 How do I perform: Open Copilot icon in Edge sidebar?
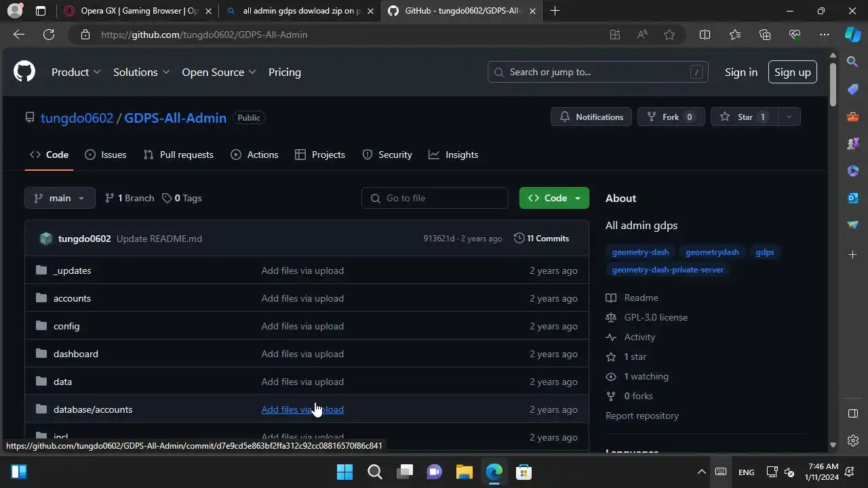pos(853,35)
